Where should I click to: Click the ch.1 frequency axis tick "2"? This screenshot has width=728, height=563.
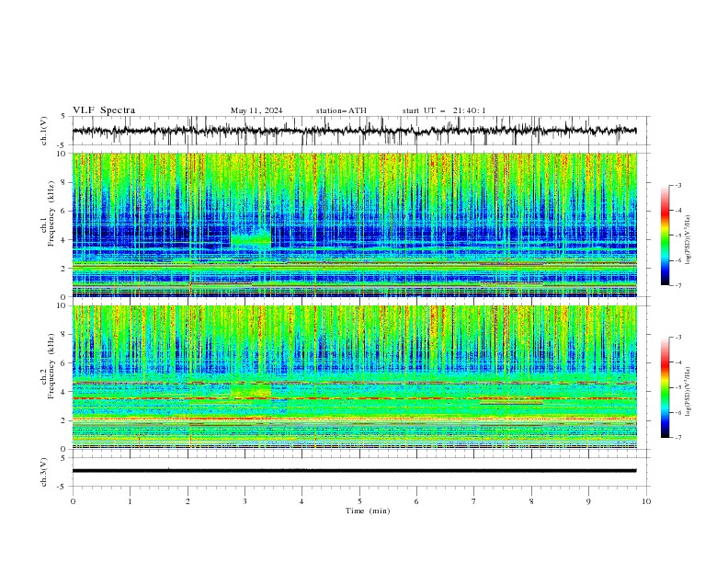63,269
